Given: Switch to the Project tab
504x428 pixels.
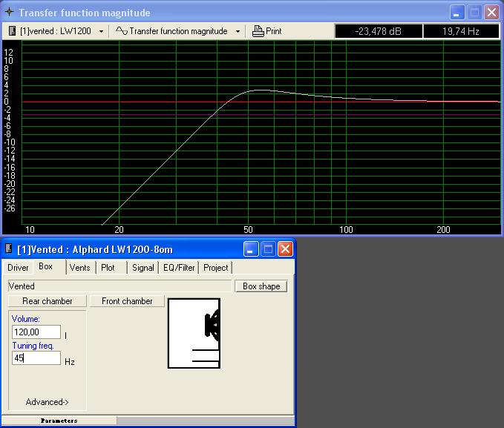Looking at the screenshot, I should (x=216, y=267).
